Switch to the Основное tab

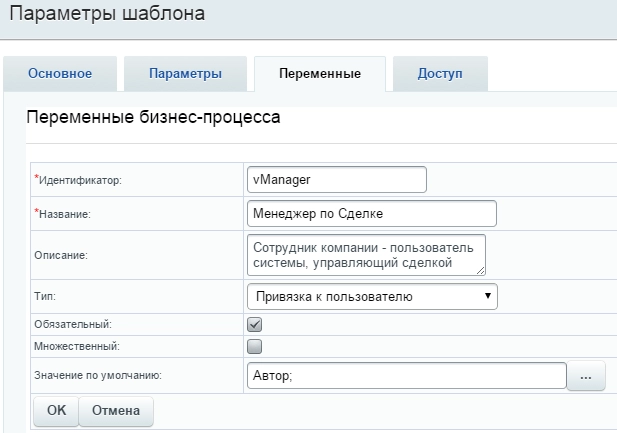point(60,74)
